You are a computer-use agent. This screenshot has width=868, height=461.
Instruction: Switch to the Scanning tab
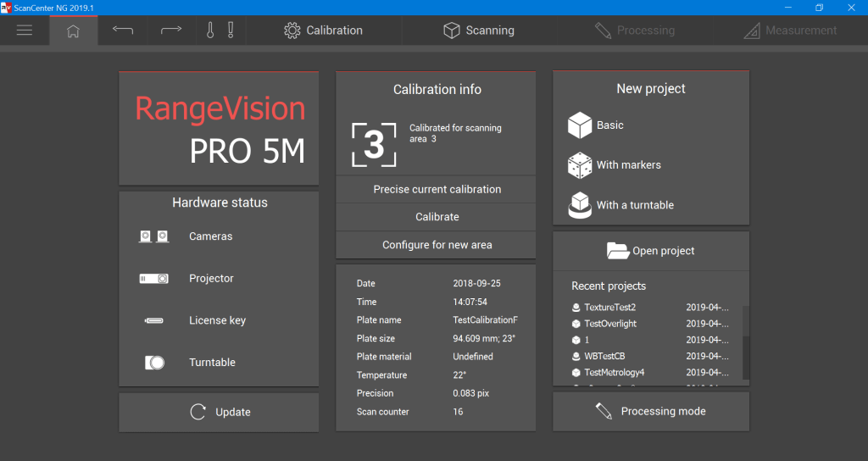480,31
